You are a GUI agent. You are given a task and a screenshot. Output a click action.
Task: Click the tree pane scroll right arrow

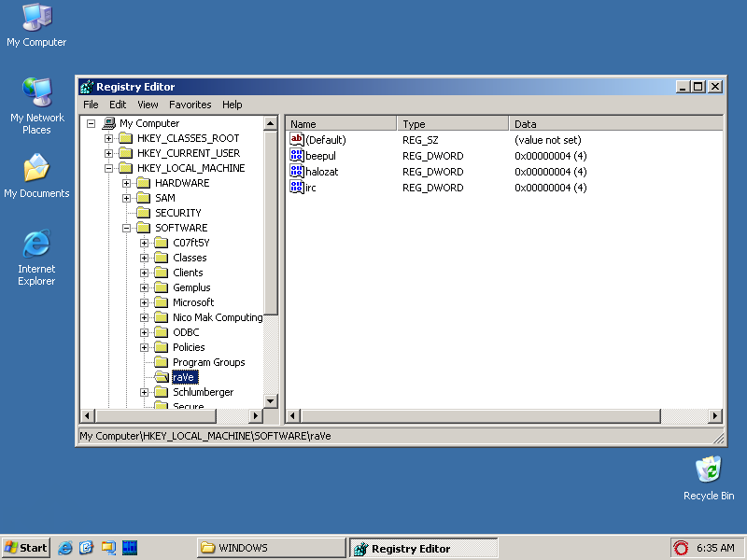(256, 415)
